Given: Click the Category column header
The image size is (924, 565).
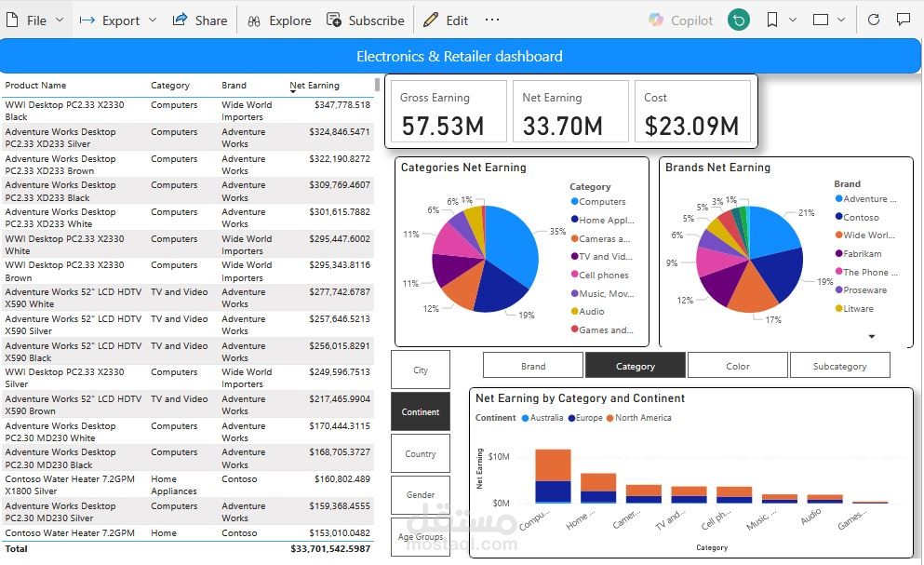Looking at the screenshot, I should pos(170,86).
